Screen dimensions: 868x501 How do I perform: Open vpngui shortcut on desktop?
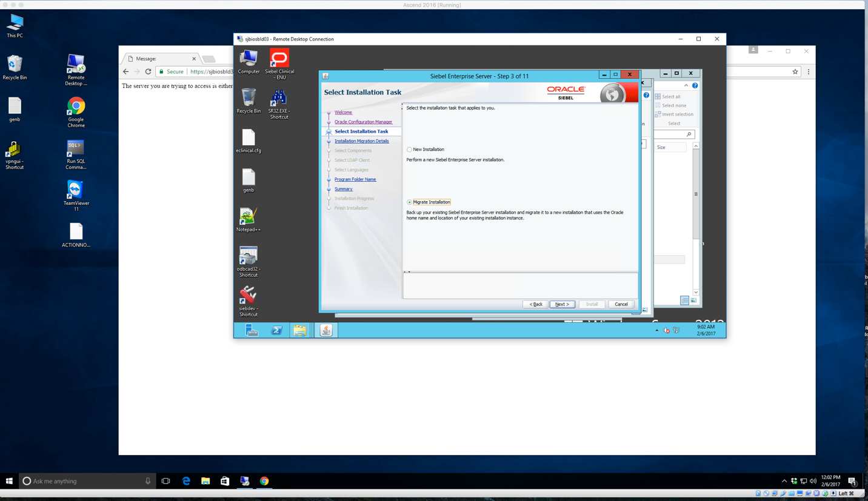15,154
